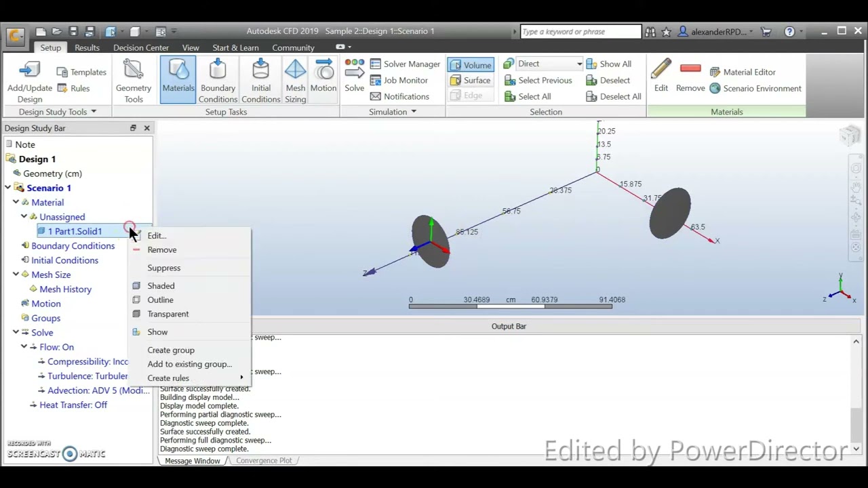Screen dimensions: 868x488
Task: Click Show All in Selection panel
Action: (x=609, y=64)
